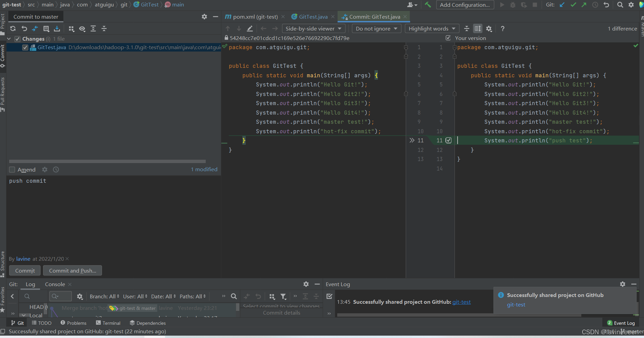Click the Git log search field
644x338 pixels.
pos(61,296)
